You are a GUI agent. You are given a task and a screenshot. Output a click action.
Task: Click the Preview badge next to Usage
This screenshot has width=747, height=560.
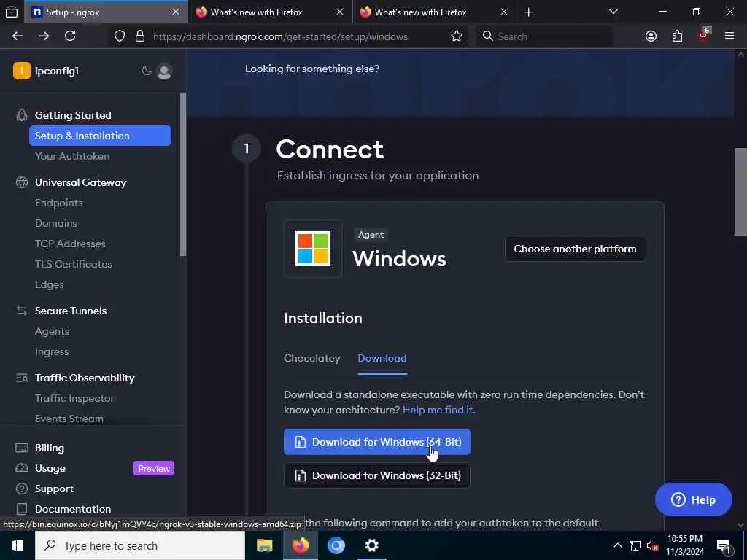click(x=154, y=469)
